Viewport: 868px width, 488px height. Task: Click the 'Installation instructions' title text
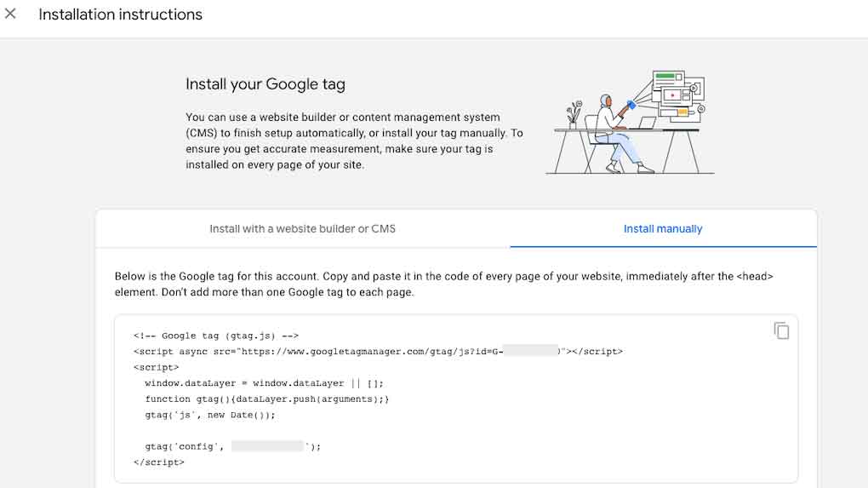point(120,14)
